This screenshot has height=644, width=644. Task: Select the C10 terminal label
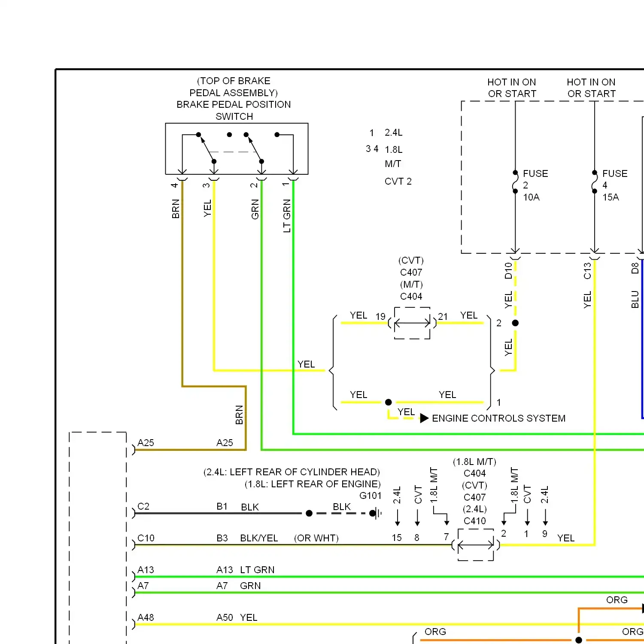(x=146, y=538)
